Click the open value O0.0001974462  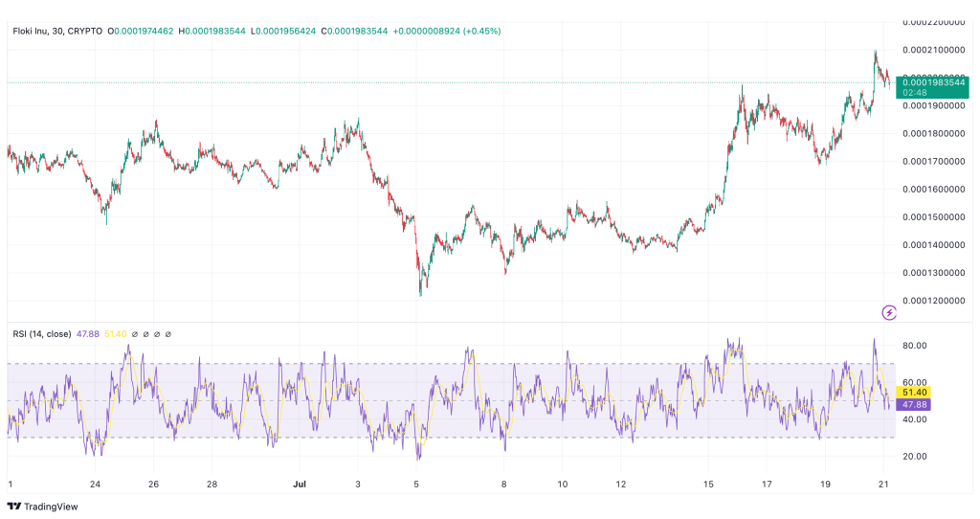pos(141,31)
